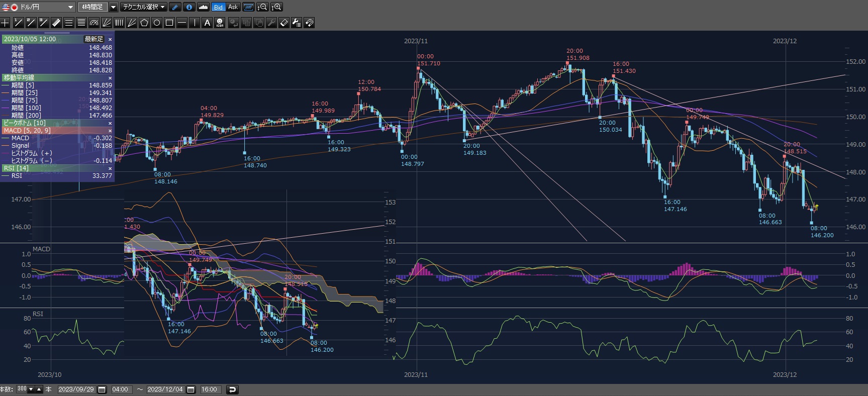
Task: Open the ドル/円 currency pair dropdown
Action: (70, 7)
